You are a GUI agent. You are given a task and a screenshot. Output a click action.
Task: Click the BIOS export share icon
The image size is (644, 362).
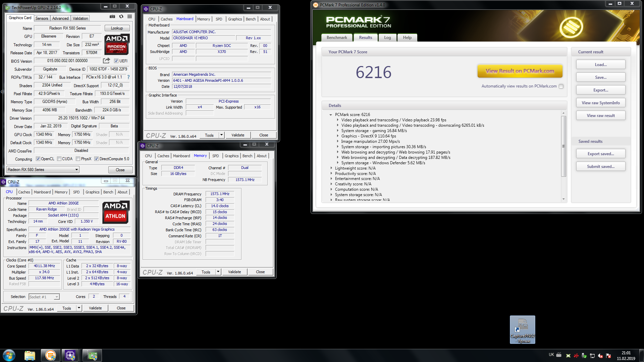click(x=106, y=61)
